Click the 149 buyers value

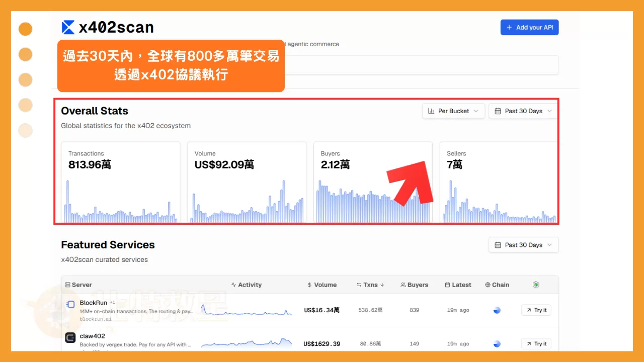click(415, 344)
